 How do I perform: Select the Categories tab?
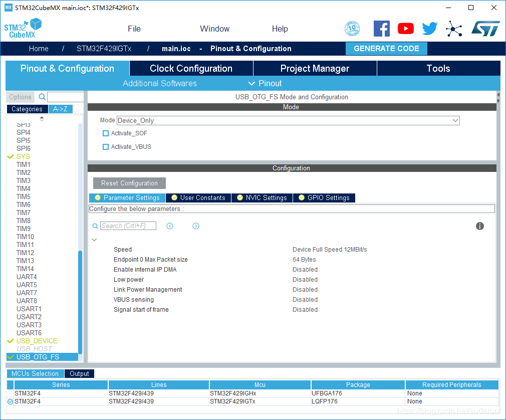[x=27, y=109]
